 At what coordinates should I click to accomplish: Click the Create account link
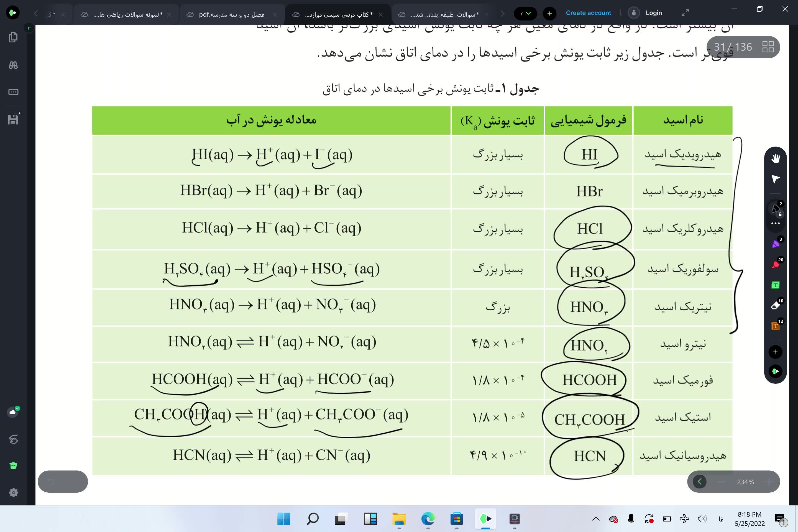[x=588, y=13]
